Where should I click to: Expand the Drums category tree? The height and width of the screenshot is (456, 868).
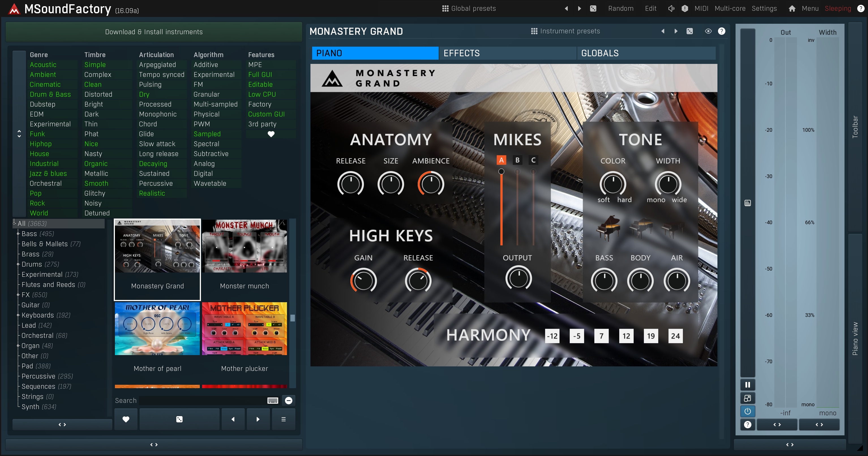coord(18,264)
